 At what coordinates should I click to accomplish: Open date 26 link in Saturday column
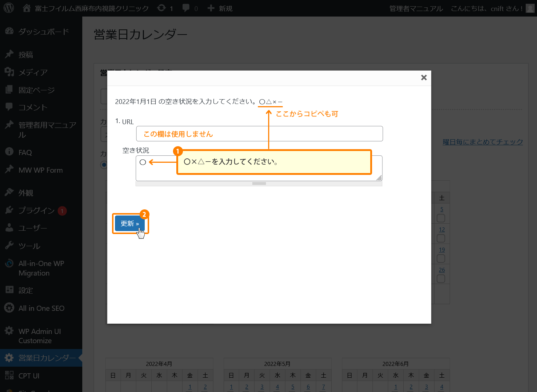tap(442, 270)
